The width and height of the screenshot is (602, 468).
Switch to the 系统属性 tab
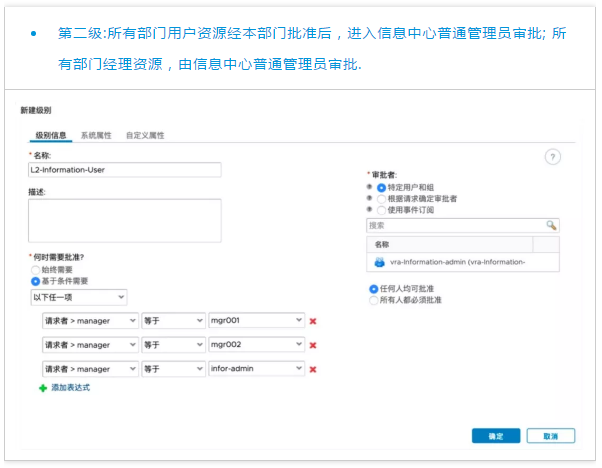97,135
